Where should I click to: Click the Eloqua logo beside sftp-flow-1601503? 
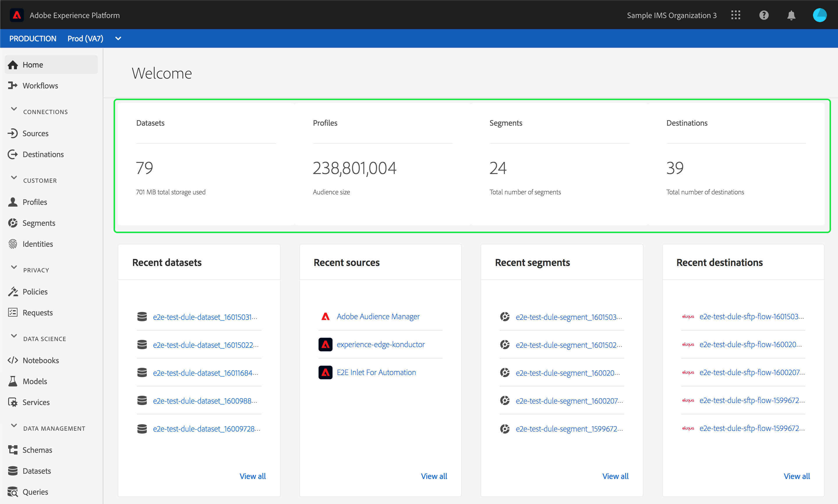tap(688, 317)
